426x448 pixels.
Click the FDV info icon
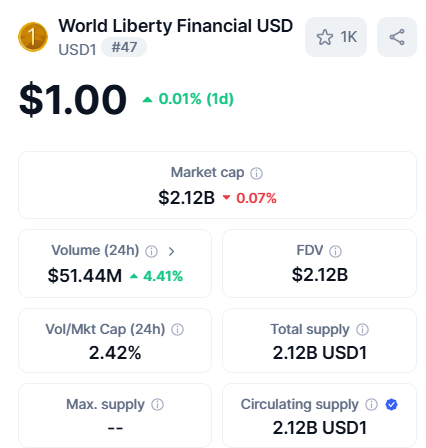pyautogui.click(x=335, y=251)
